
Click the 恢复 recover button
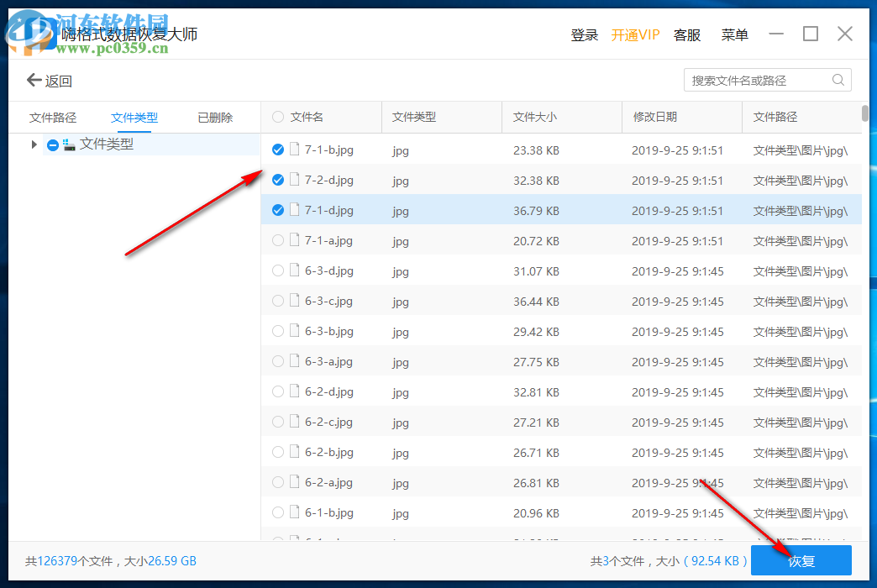(801, 560)
